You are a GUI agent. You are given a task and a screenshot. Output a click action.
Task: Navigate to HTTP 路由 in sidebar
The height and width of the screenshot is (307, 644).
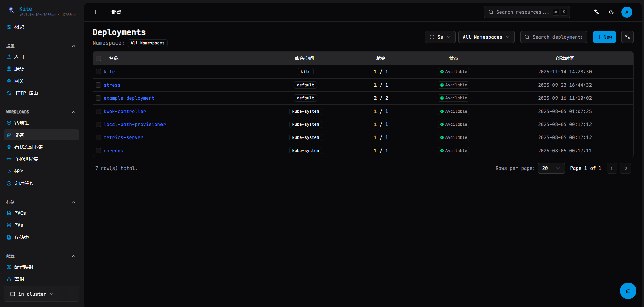coord(26,93)
